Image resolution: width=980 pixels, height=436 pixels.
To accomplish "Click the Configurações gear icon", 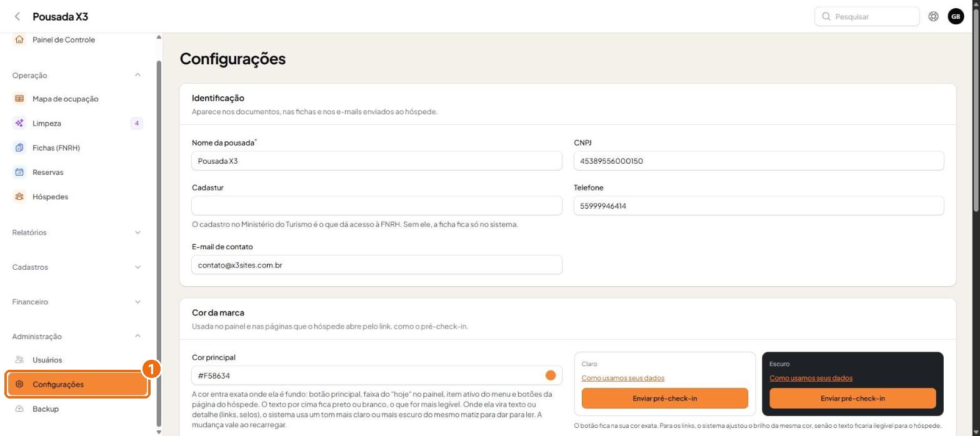I will pyautogui.click(x=19, y=384).
